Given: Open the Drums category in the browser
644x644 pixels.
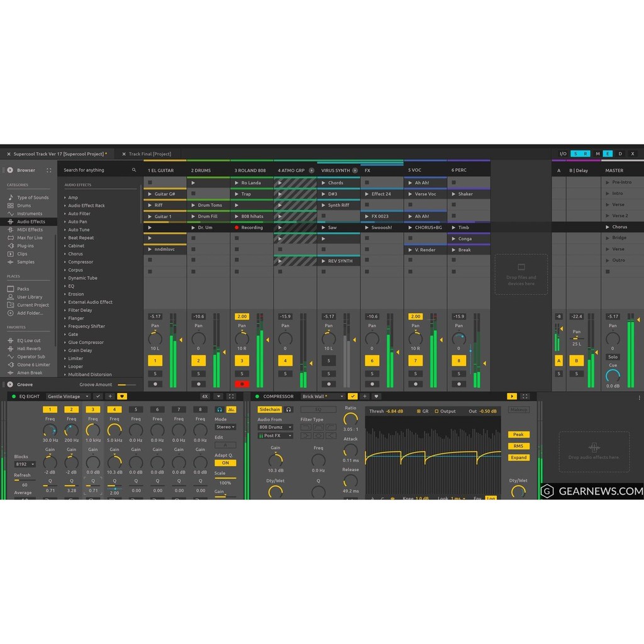Looking at the screenshot, I should pyautogui.click(x=24, y=206).
